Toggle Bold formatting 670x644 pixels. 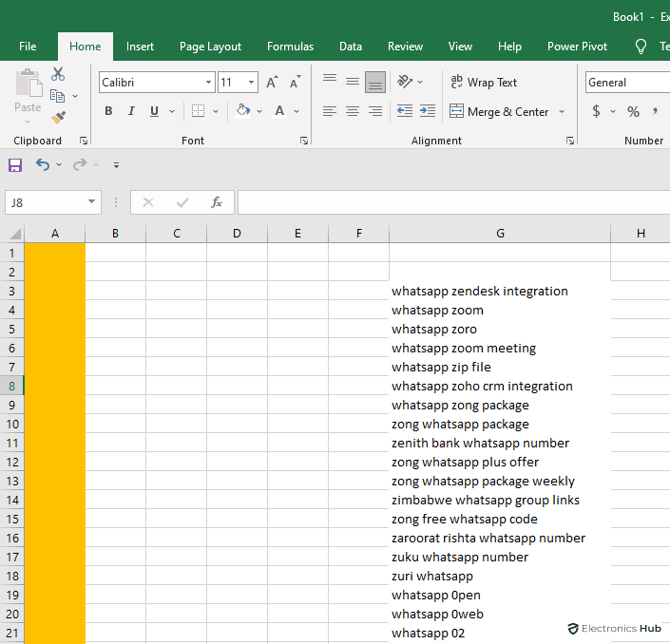point(108,111)
